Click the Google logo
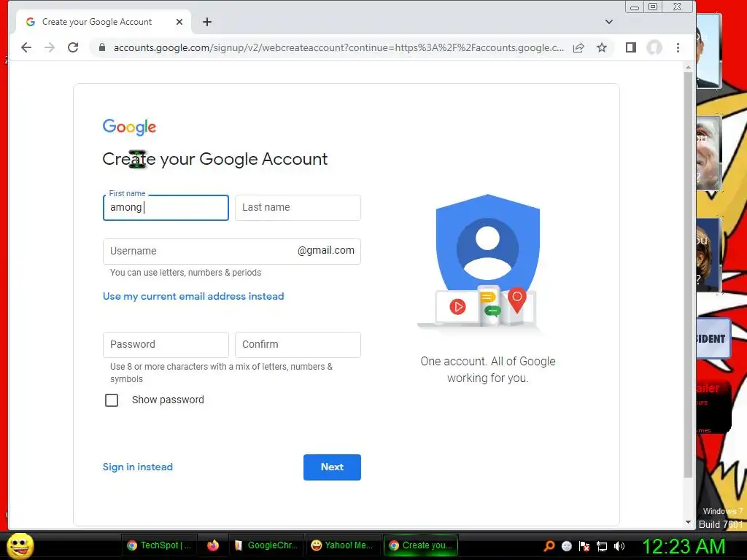 129,127
